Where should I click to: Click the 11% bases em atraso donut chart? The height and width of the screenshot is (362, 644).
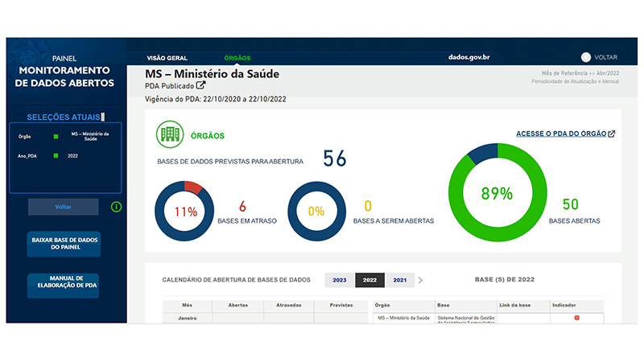pos(184,212)
